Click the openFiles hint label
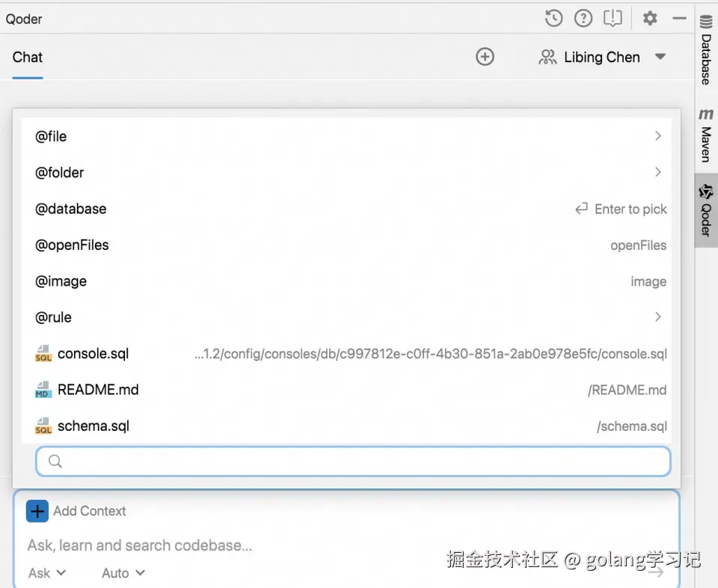The image size is (718, 588). tap(638, 245)
